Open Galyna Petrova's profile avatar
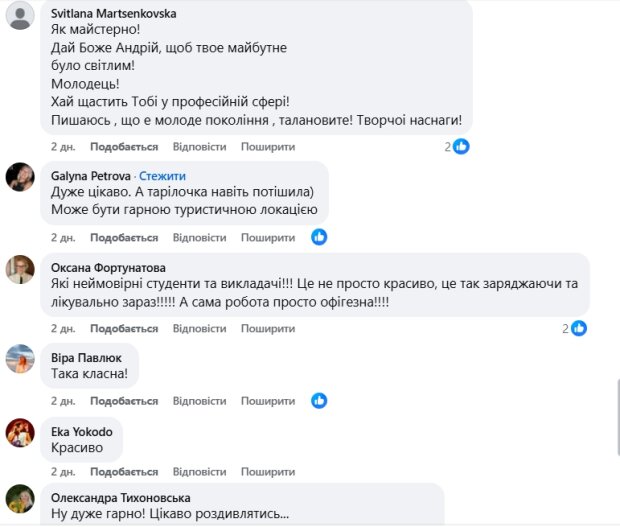The width and height of the screenshot is (620, 527). coord(20,178)
